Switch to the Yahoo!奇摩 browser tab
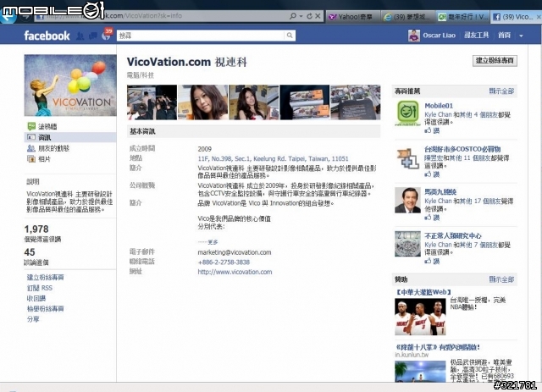The height and width of the screenshot is (392, 542). [352, 17]
